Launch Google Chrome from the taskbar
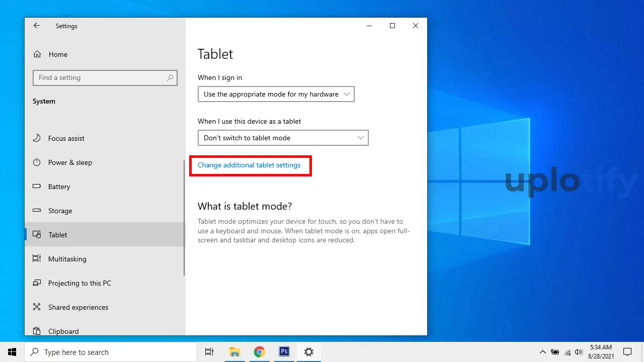The height and width of the screenshot is (362, 644). pos(259,352)
